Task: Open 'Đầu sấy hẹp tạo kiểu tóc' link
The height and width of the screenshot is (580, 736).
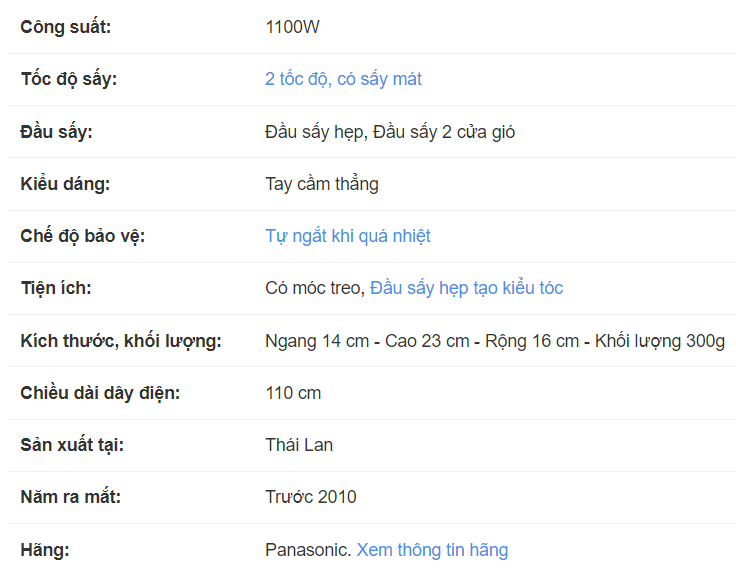Action: pos(466,288)
